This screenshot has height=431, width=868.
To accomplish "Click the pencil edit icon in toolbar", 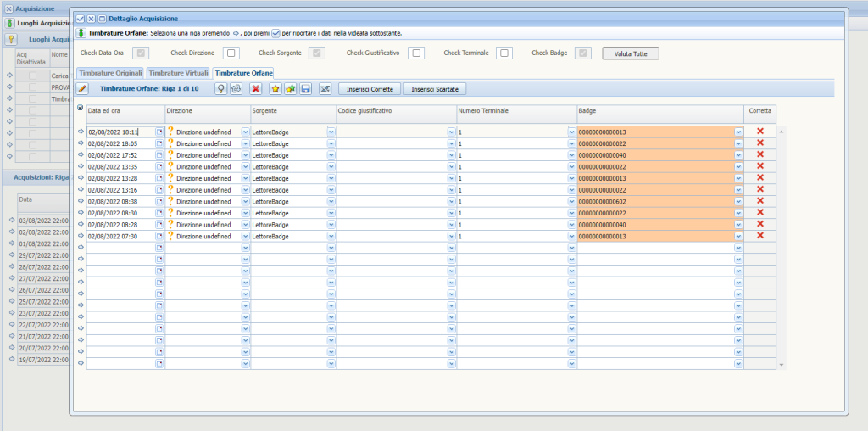I will pyautogui.click(x=82, y=88).
